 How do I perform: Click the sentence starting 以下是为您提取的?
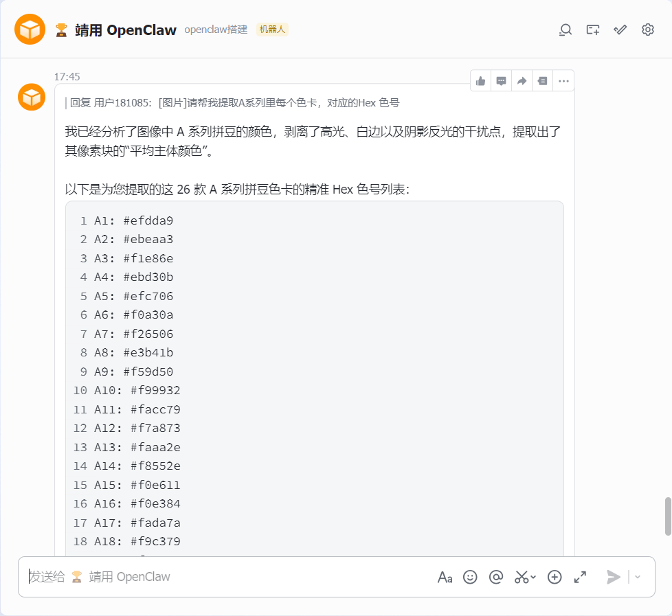[x=238, y=190]
